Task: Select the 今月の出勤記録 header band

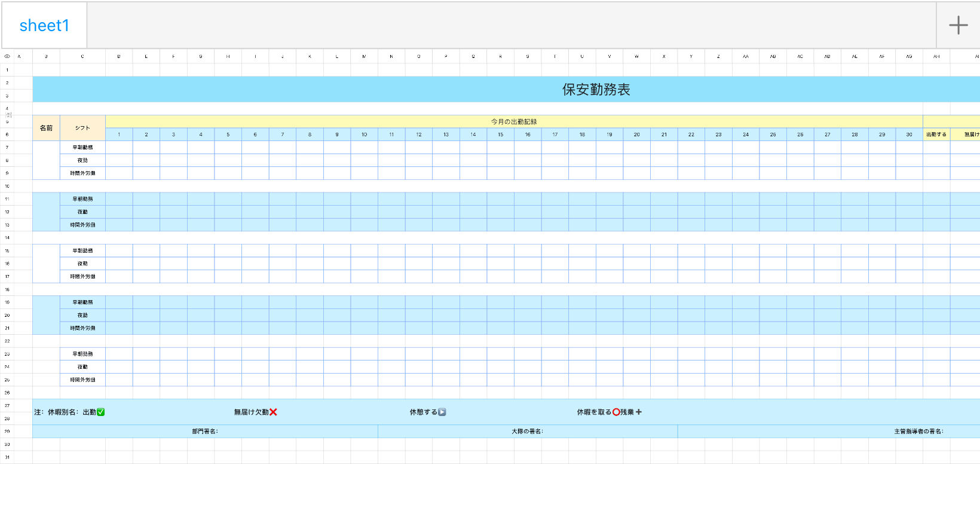Action: (514, 121)
